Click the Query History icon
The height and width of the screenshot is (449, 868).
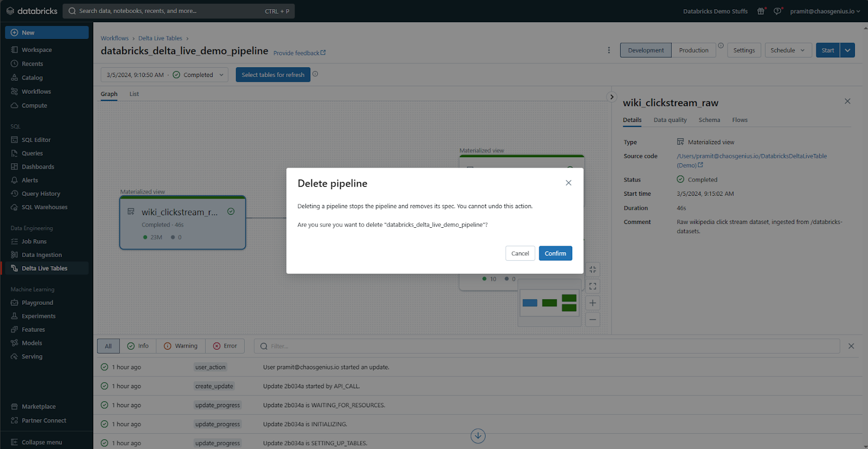(x=15, y=194)
